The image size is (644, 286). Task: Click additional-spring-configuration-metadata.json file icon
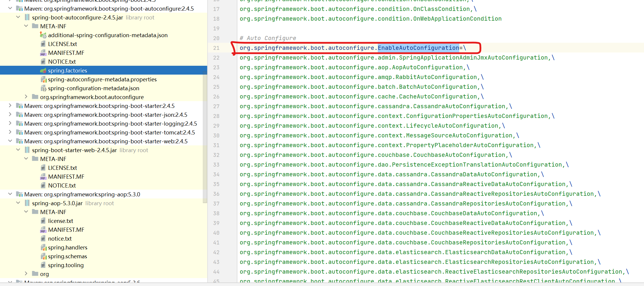click(x=43, y=35)
